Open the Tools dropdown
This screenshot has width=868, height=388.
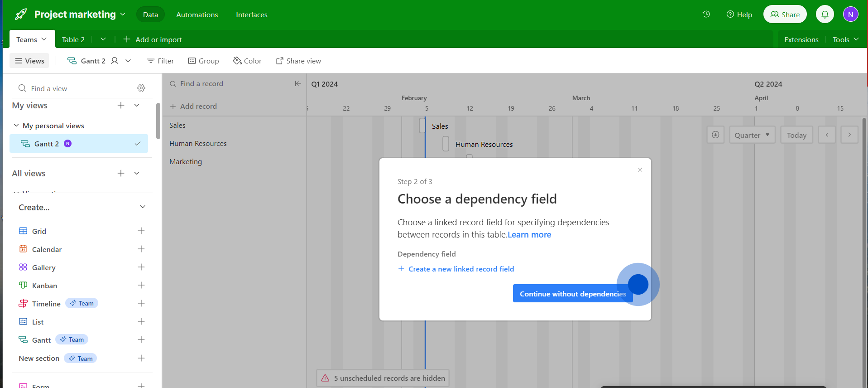[x=845, y=39]
